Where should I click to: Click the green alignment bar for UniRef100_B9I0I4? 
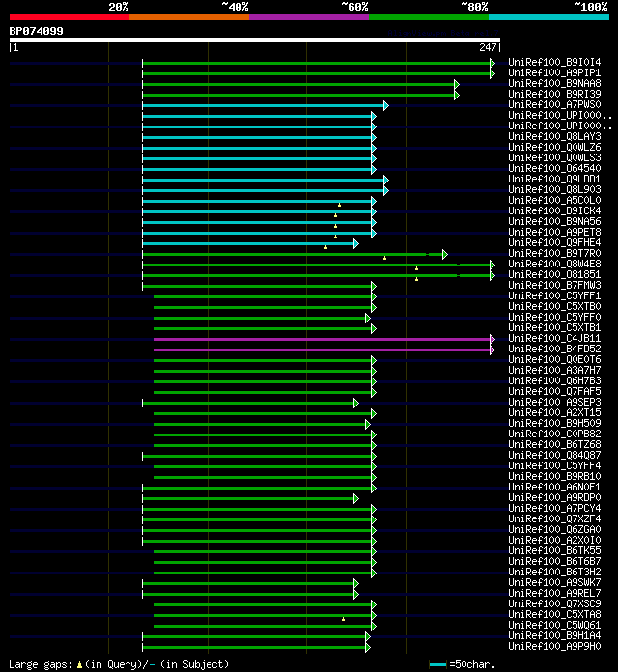317,63
